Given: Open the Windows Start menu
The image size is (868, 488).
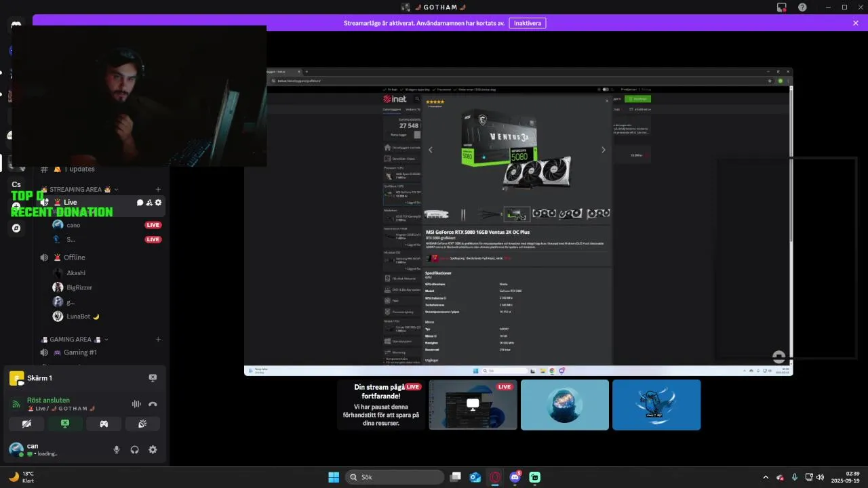Looking at the screenshot, I should click(334, 477).
